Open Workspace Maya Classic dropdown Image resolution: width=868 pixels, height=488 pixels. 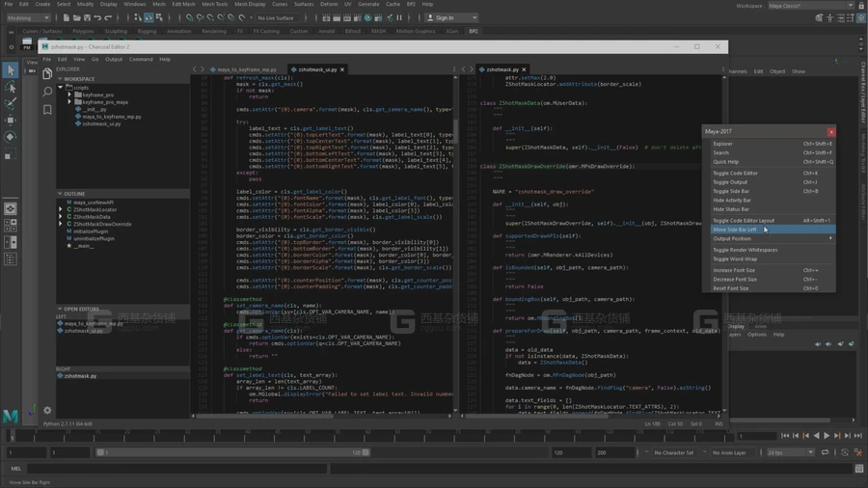tap(811, 6)
